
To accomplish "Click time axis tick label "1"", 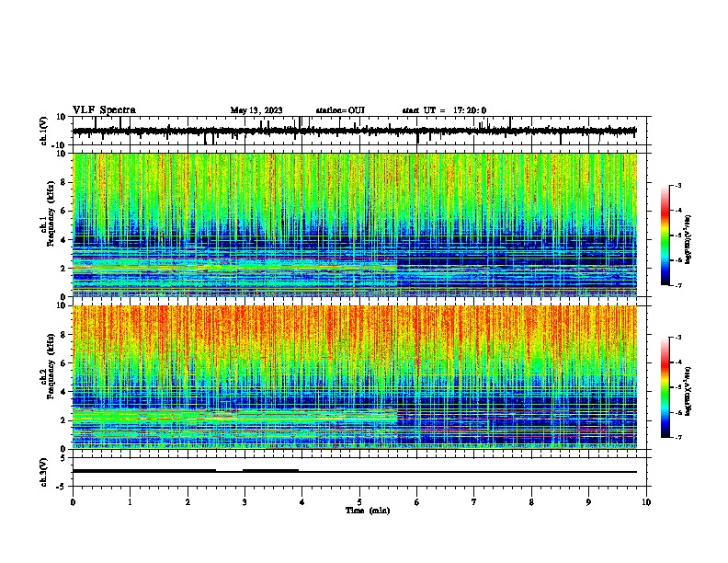I will (x=130, y=502).
